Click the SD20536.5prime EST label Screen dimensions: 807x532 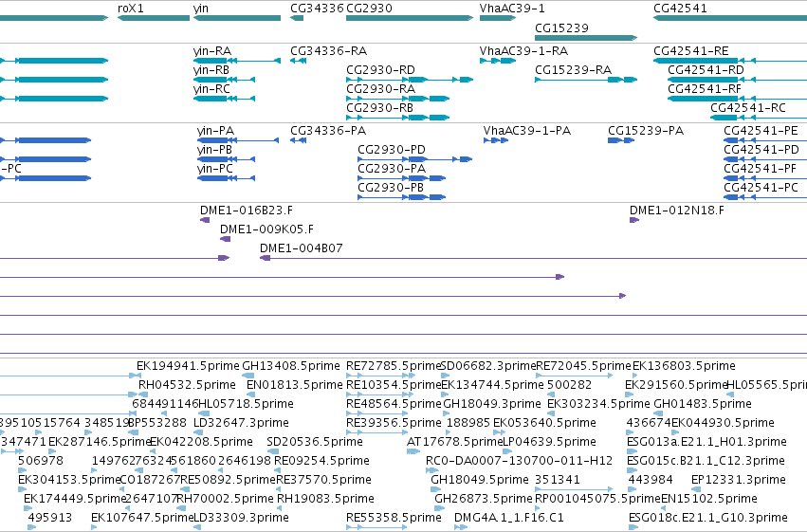click(x=315, y=442)
